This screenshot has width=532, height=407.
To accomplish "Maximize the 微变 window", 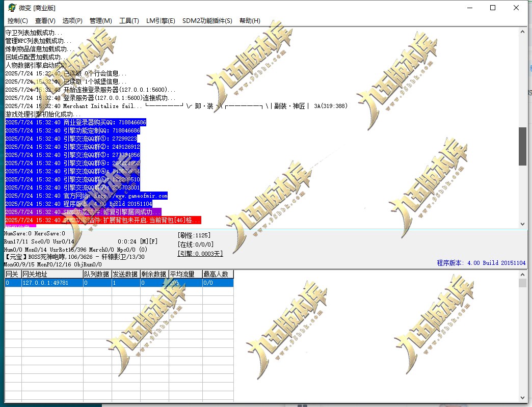I will coord(493,8).
